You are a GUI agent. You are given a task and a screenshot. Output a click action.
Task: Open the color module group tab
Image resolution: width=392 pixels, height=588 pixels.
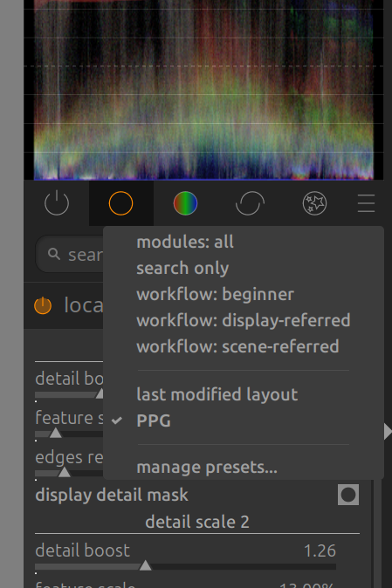tap(185, 203)
